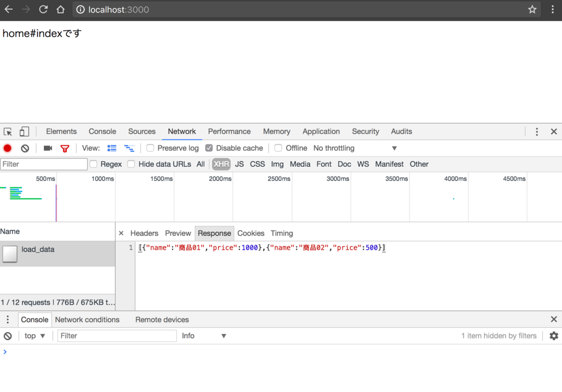Toggle the device toolbar icon

(x=24, y=132)
